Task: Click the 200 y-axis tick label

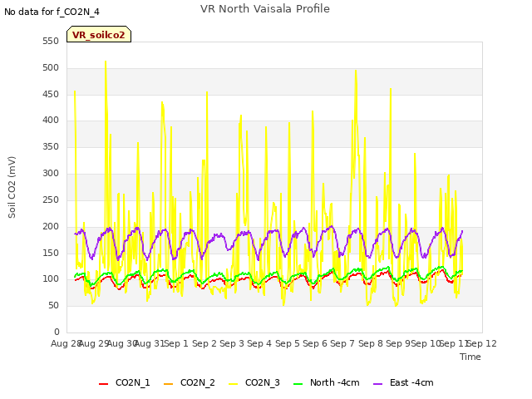Action: coord(51,226)
